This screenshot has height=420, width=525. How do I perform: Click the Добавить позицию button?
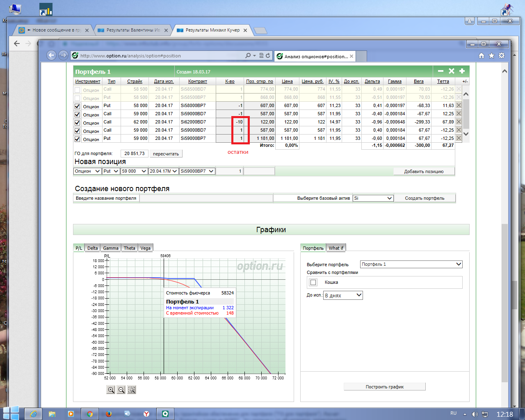click(x=424, y=171)
